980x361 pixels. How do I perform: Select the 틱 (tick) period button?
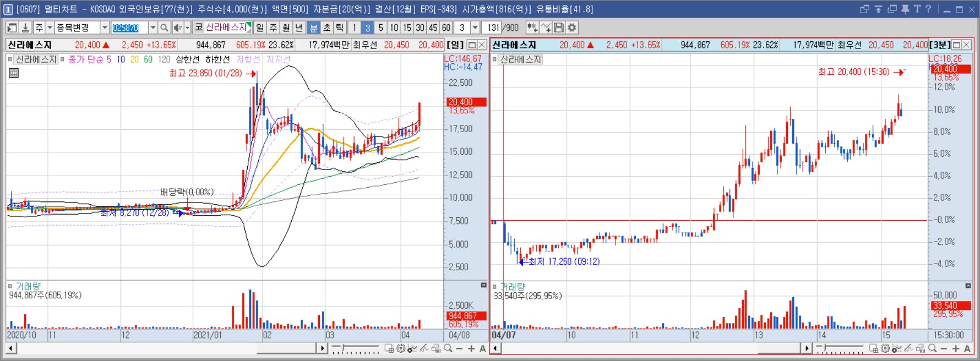(340, 28)
